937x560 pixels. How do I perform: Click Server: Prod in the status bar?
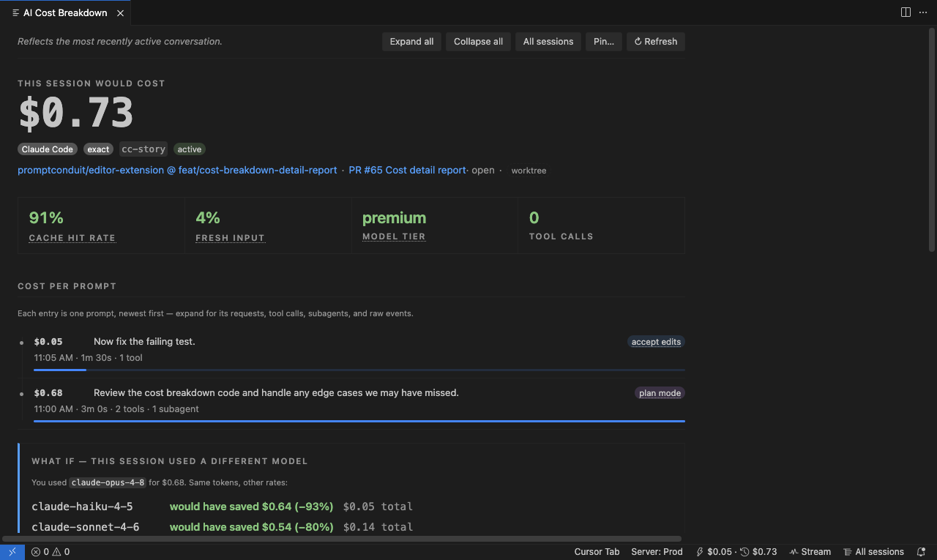[x=657, y=552]
